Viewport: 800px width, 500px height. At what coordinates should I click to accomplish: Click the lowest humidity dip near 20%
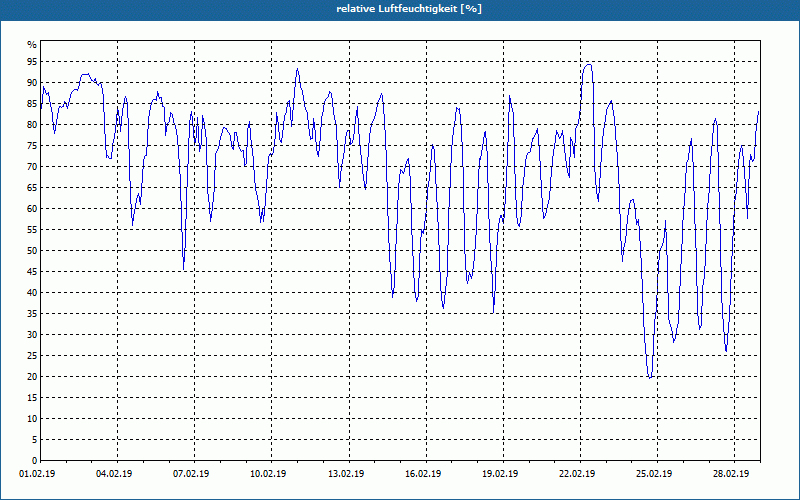(x=650, y=377)
